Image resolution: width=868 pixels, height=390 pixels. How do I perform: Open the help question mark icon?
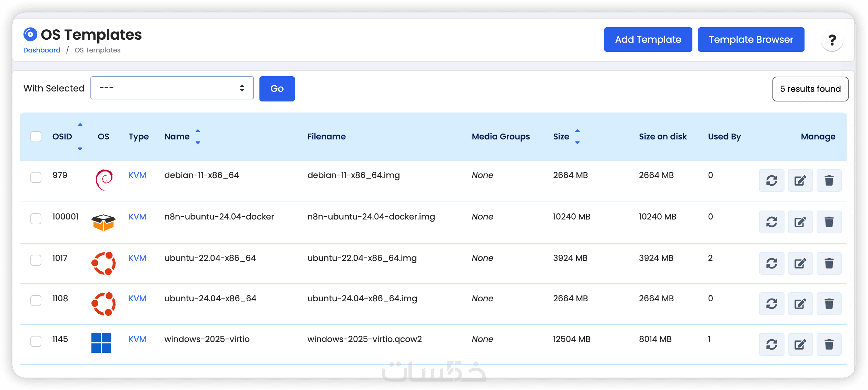pyautogui.click(x=832, y=40)
